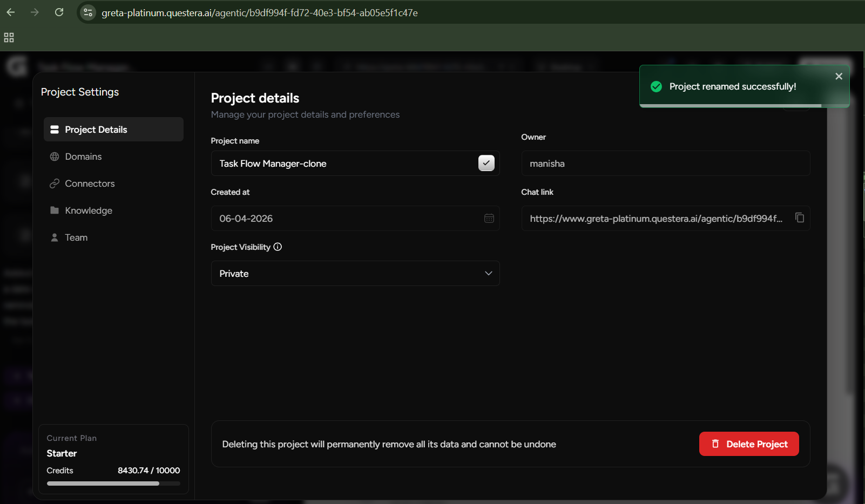The height and width of the screenshot is (504, 865).
Task: Open the Project Visibility Private dropdown
Action: pyautogui.click(x=355, y=274)
